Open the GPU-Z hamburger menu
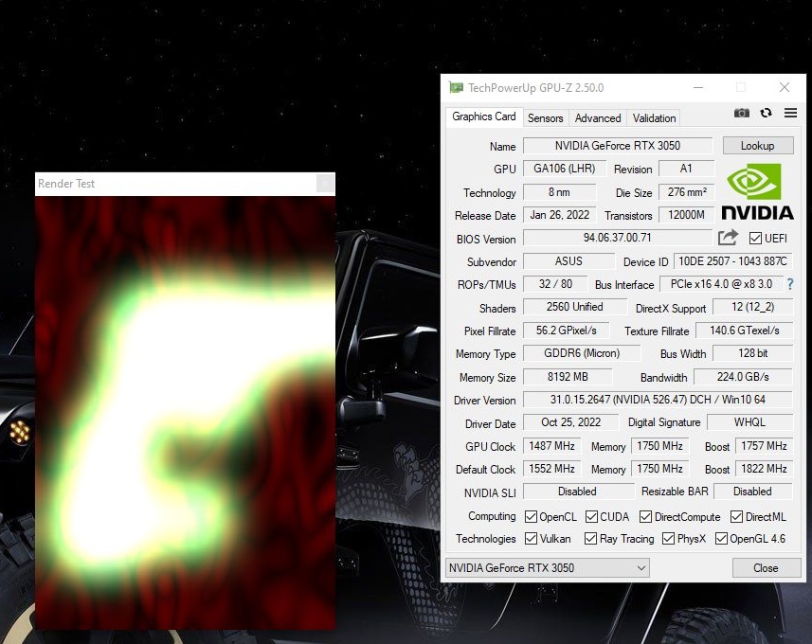The width and height of the screenshot is (812, 644). 790,113
